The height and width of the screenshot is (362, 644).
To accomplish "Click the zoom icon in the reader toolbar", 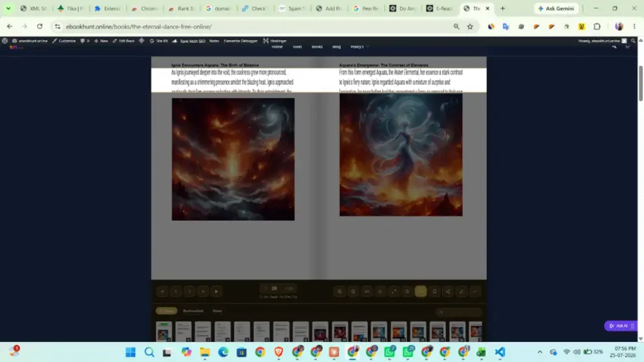I will click(x=340, y=292).
